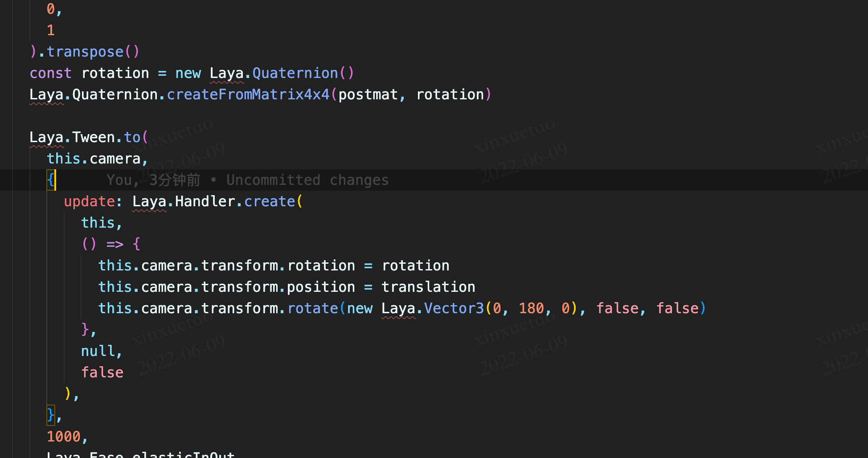Click position in camera.transform.position
The width and height of the screenshot is (868, 458).
[321, 287]
